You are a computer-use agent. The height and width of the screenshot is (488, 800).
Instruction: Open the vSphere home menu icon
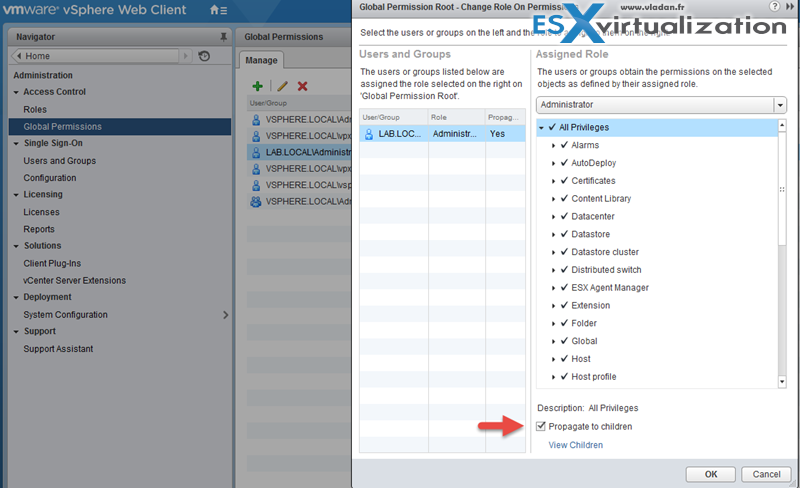coord(218,10)
